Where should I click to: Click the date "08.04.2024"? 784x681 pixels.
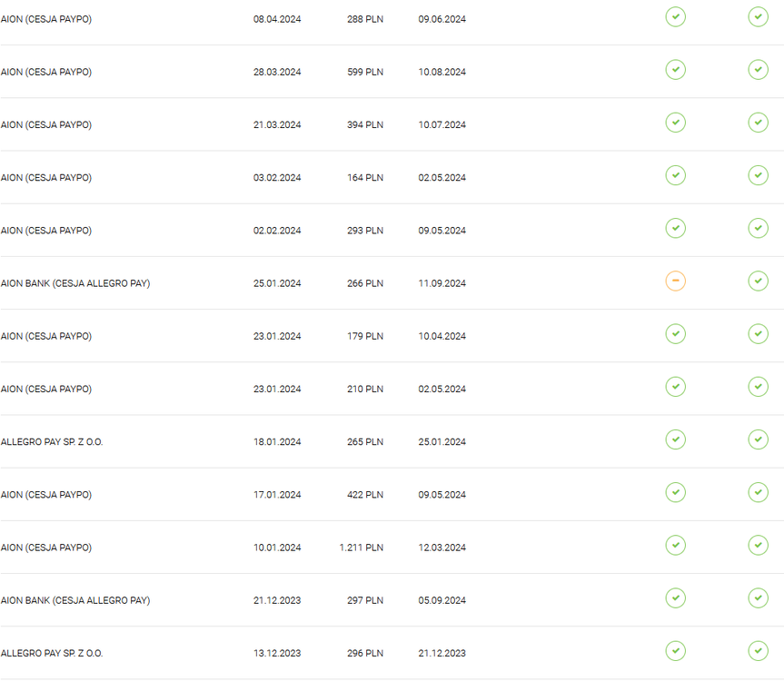click(277, 19)
